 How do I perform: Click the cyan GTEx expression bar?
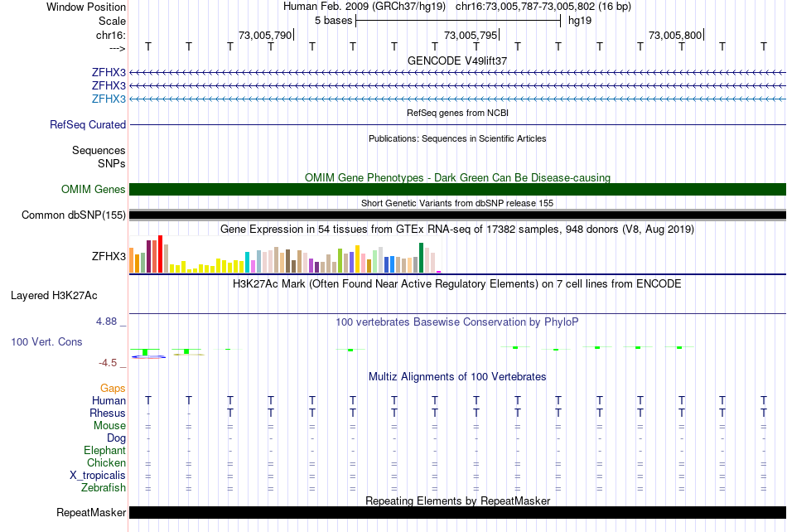(x=248, y=262)
